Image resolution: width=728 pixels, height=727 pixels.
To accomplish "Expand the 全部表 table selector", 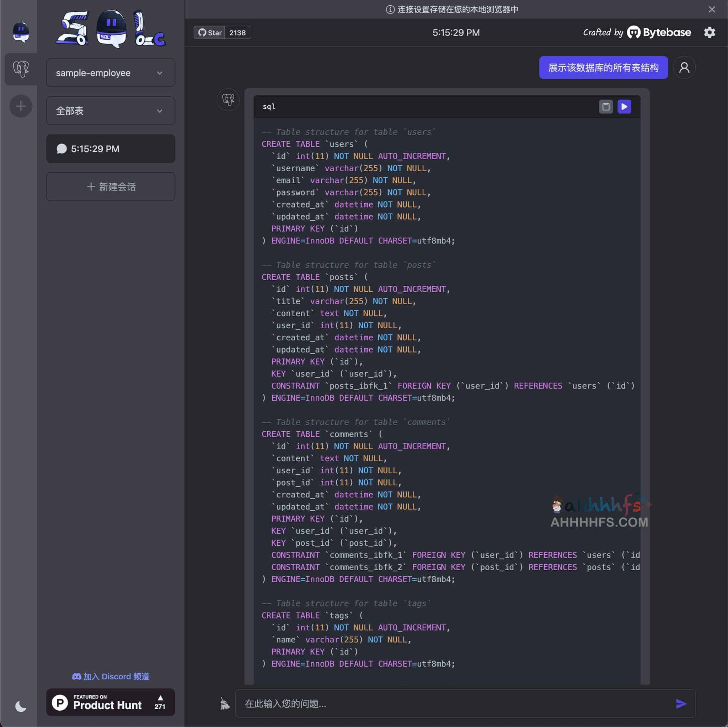I will coord(111,111).
